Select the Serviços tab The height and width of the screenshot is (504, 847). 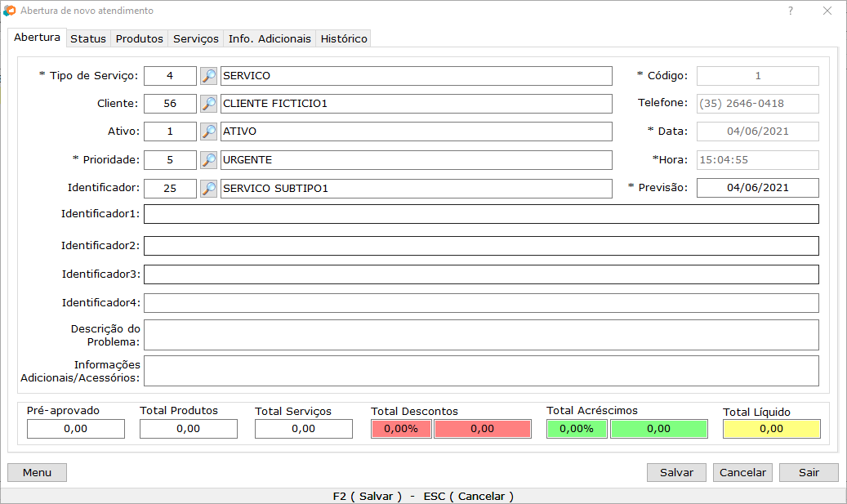196,38
